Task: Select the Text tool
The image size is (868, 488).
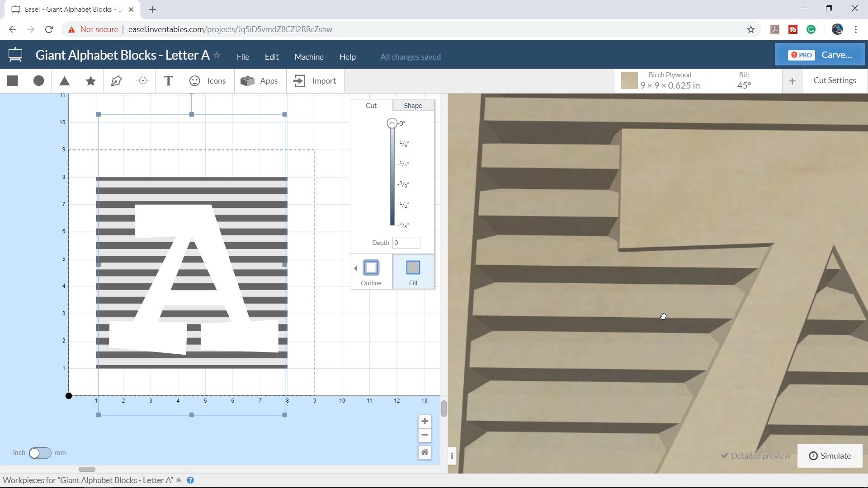Action: click(x=168, y=81)
